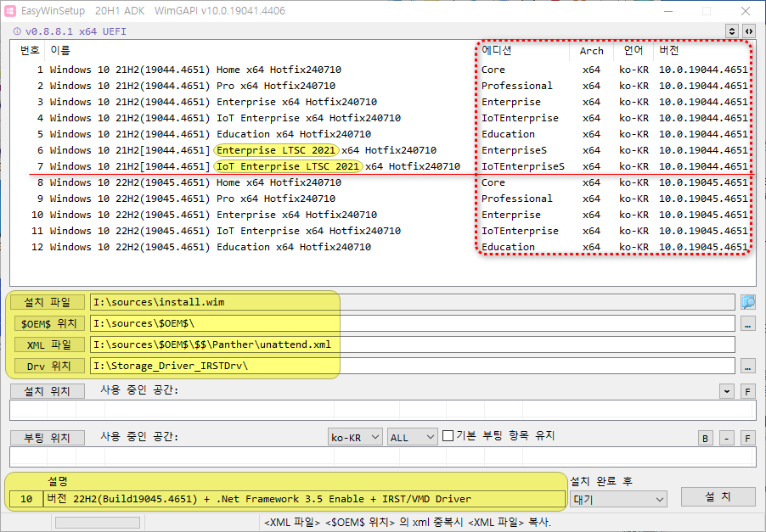Click the minus button on boot row
The width and height of the screenshot is (766, 532).
pyautogui.click(x=726, y=438)
